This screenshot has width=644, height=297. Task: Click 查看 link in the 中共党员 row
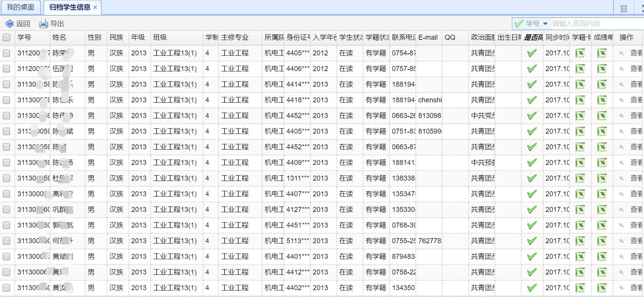[x=636, y=116]
